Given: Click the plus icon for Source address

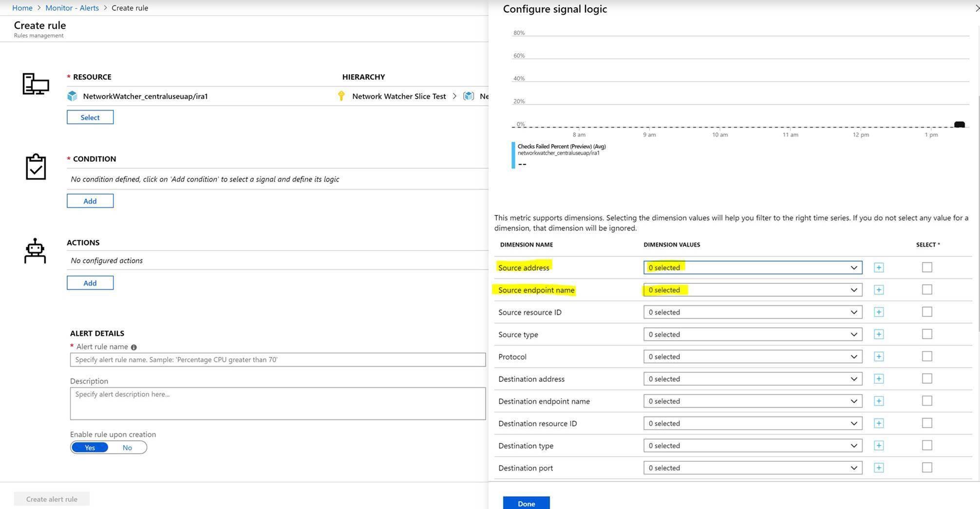Looking at the screenshot, I should [x=879, y=268].
